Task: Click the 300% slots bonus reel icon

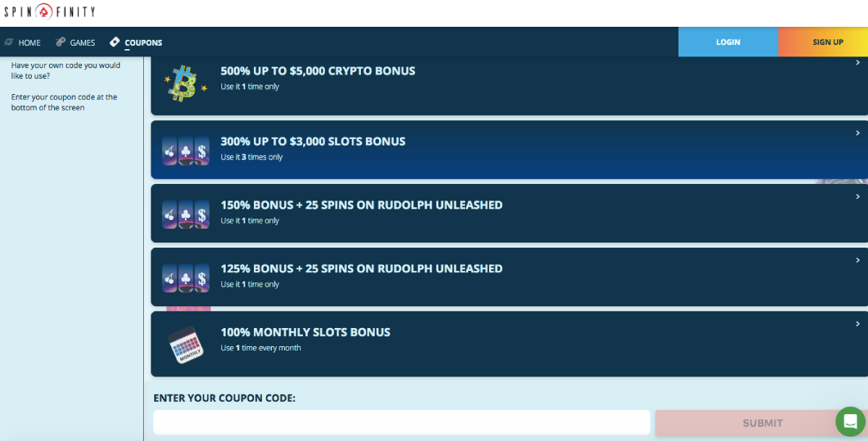Action: [x=186, y=151]
